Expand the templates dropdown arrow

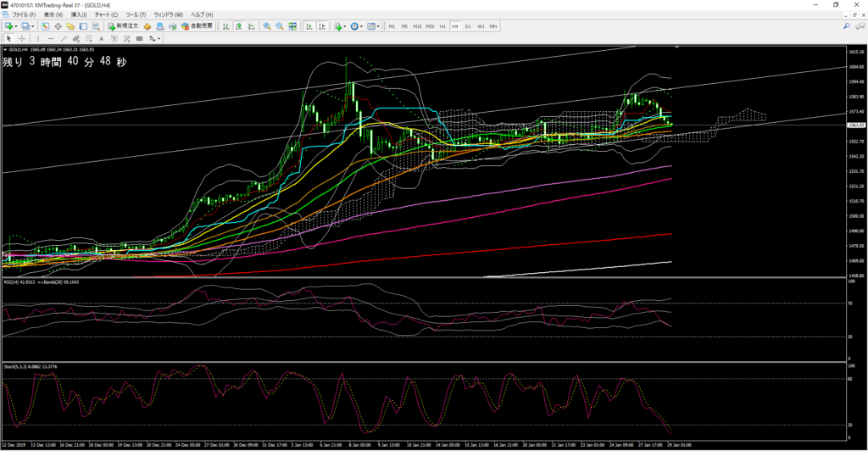coord(378,26)
